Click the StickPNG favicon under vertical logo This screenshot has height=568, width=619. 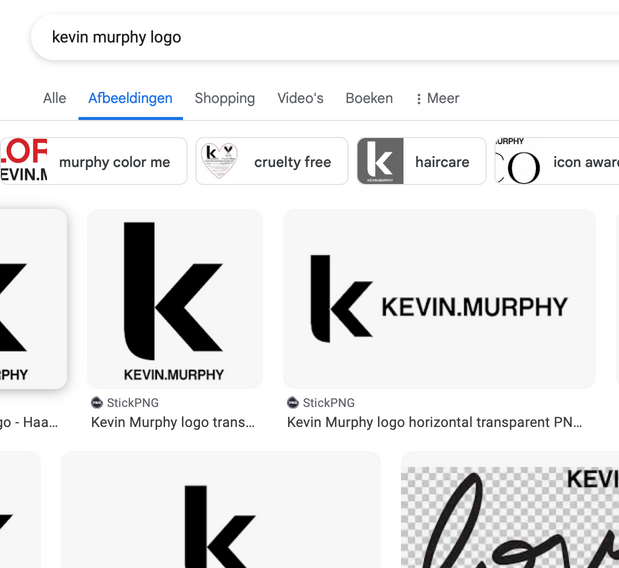(97, 403)
